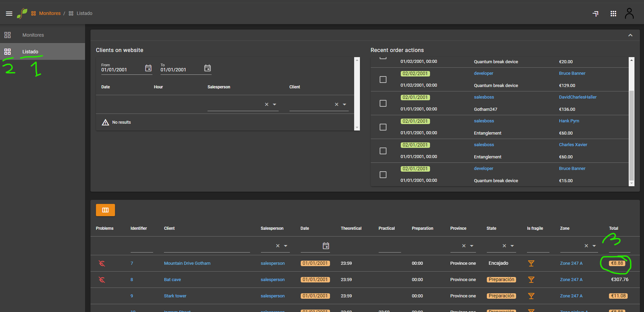Sort by Preparation column header
The height and width of the screenshot is (312, 644).
[x=422, y=228]
